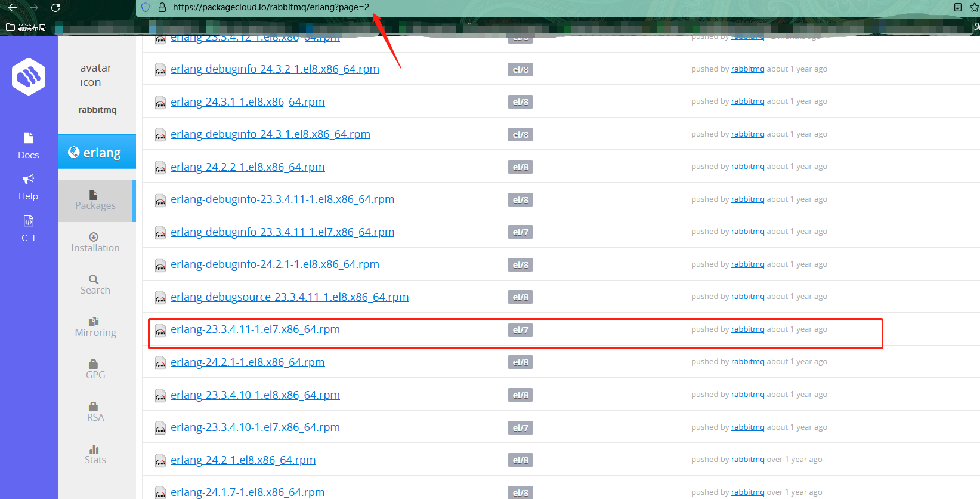Open erlang-debuginfo-24.3-1.el8.x86_64.rpm link
This screenshot has width=980, height=499.
click(x=270, y=134)
